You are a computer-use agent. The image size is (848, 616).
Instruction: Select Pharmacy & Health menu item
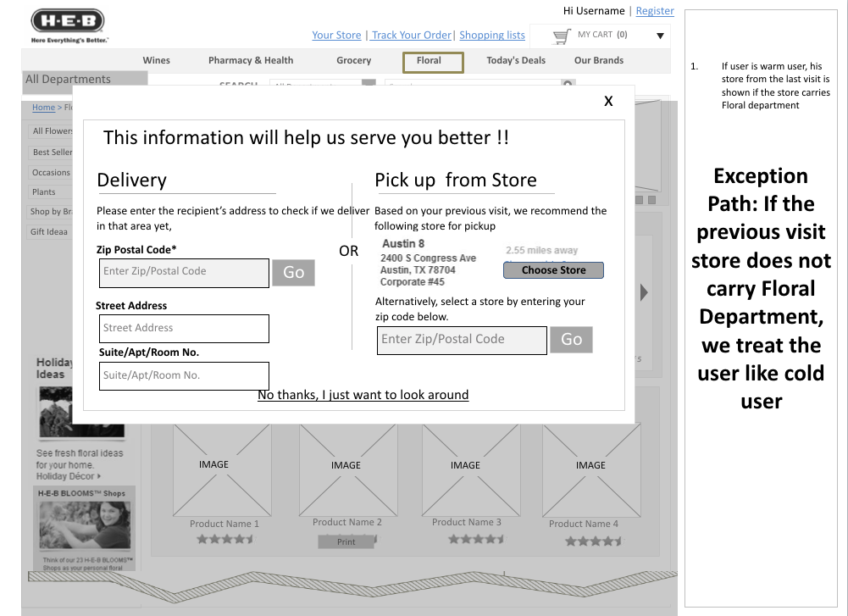click(x=251, y=60)
